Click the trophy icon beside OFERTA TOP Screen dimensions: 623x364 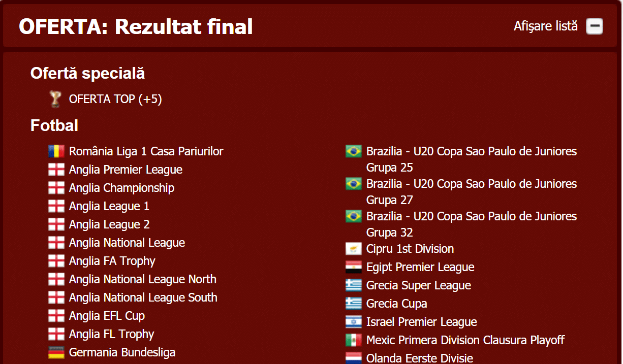point(55,98)
